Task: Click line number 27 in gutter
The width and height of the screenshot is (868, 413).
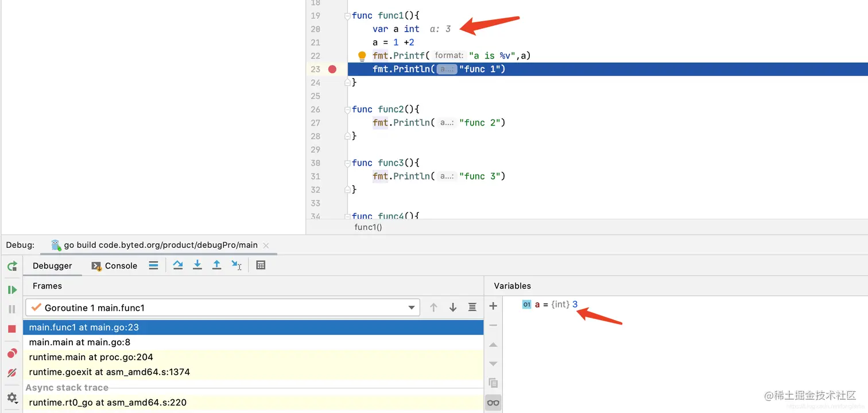Action: click(315, 123)
